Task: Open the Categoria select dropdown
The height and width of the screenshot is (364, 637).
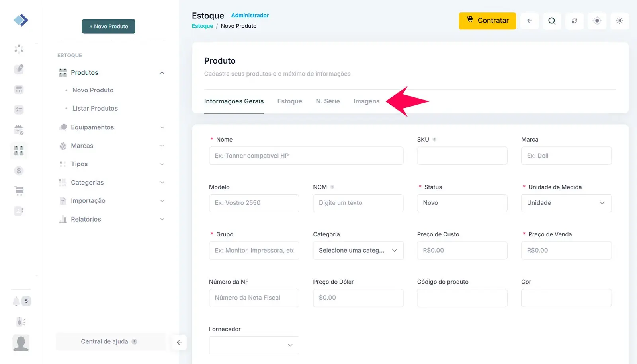Action: pos(358,251)
